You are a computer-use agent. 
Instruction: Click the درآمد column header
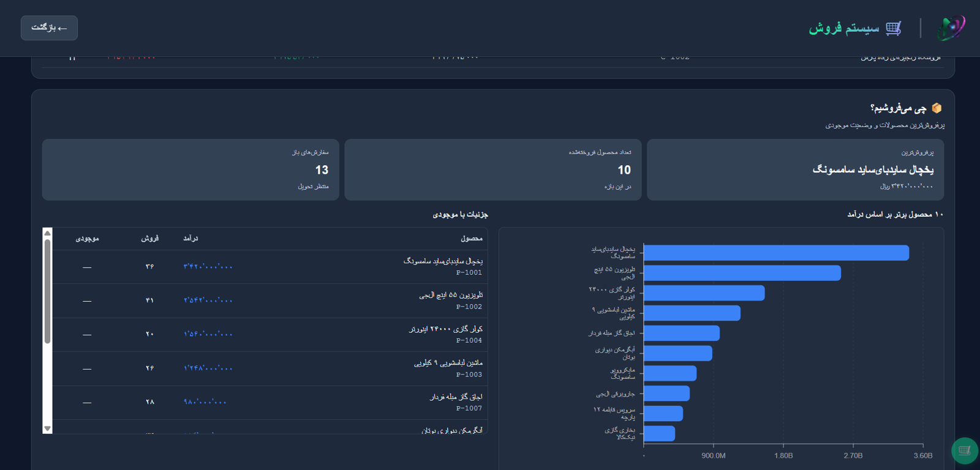[190, 239]
